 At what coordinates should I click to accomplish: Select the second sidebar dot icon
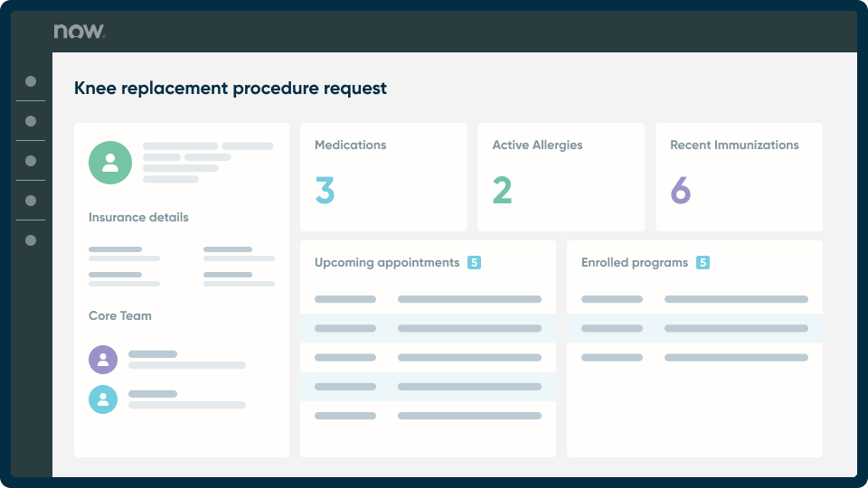tap(31, 121)
